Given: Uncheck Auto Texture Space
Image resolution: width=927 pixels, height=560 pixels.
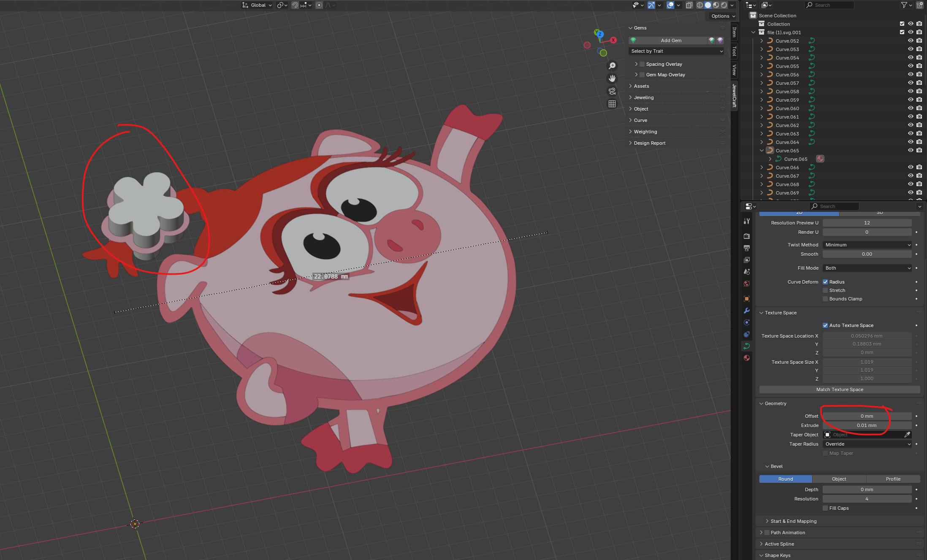Looking at the screenshot, I should point(825,325).
